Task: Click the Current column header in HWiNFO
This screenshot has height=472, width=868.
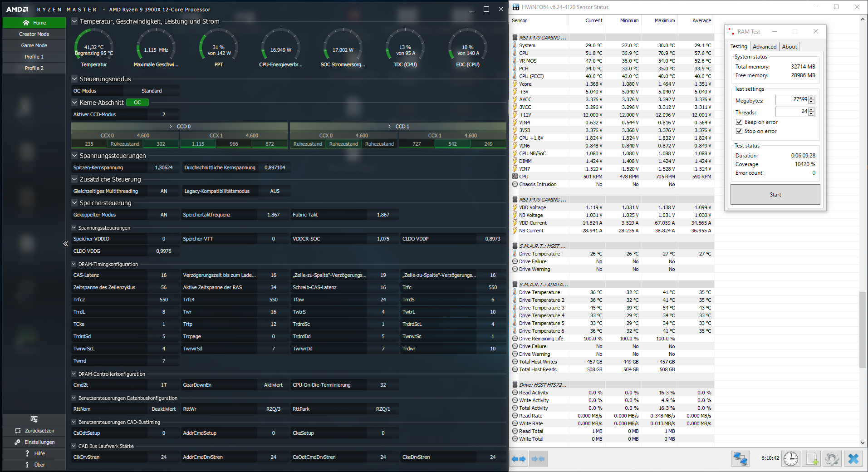Action: pos(593,20)
